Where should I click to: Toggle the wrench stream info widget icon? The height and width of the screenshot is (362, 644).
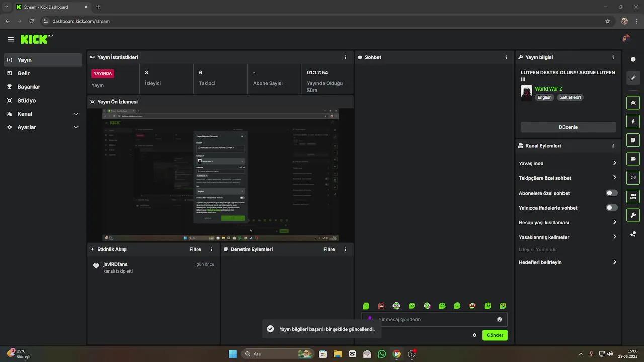click(633, 215)
